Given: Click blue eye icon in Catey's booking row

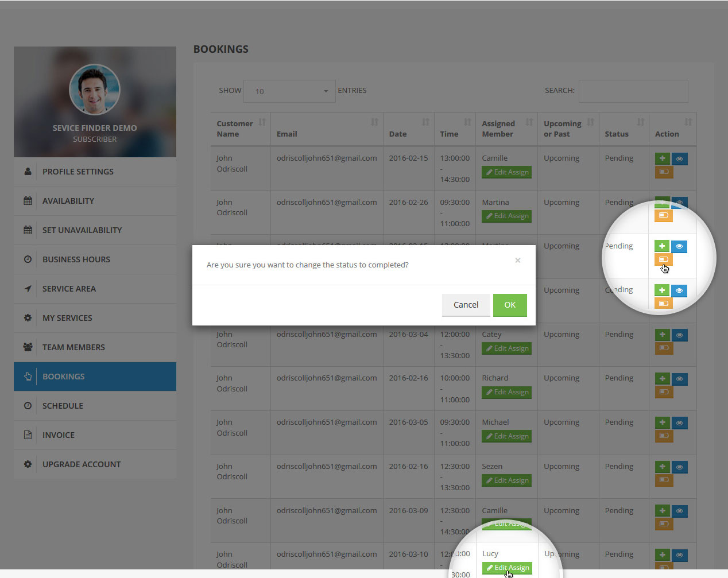Looking at the screenshot, I should click(x=679, y=335).
